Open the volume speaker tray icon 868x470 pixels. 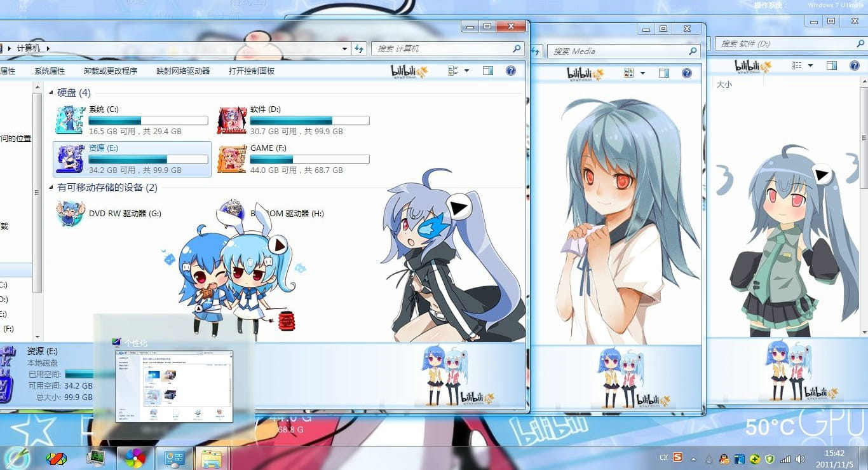(x=800, y=459)
